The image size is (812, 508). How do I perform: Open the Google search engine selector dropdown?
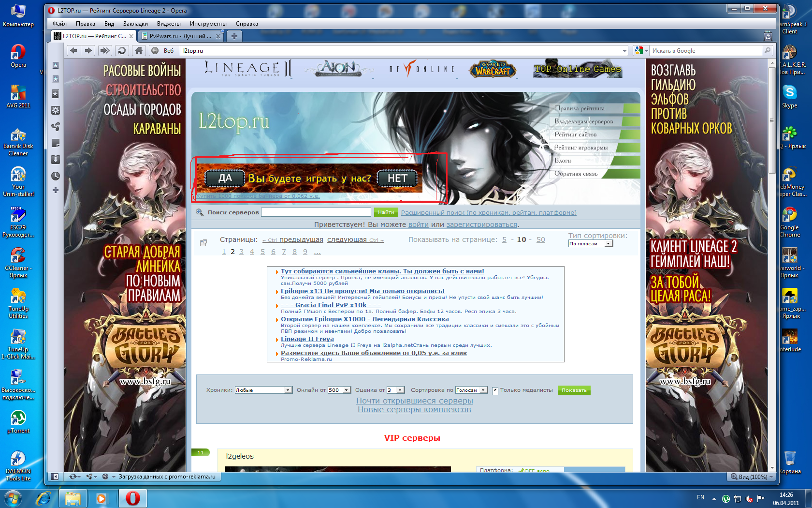tap(641, 50)
